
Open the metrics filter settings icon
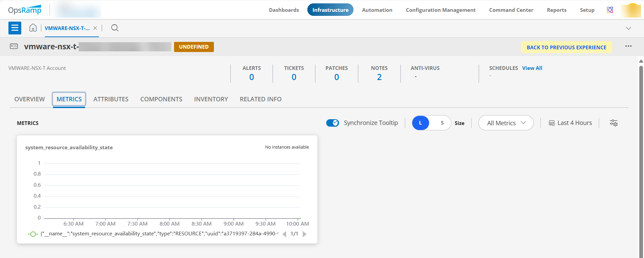click(x=613, y=123)
